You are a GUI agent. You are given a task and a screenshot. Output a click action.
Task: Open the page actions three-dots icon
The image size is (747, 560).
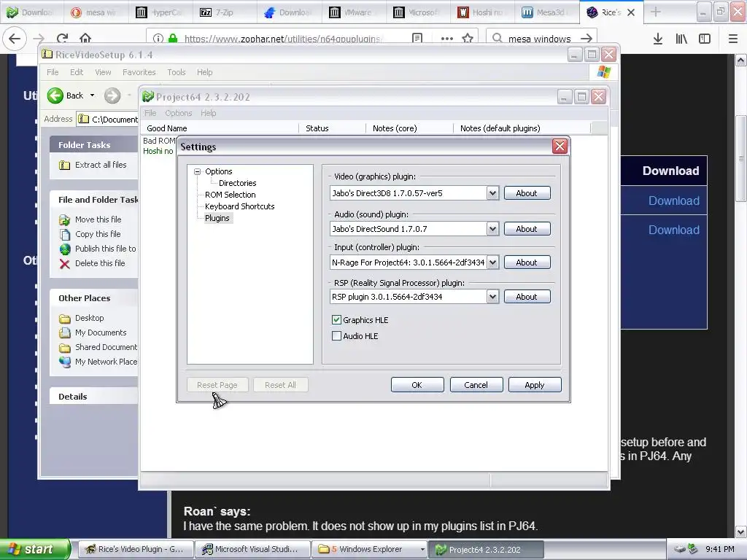(447, 39)
